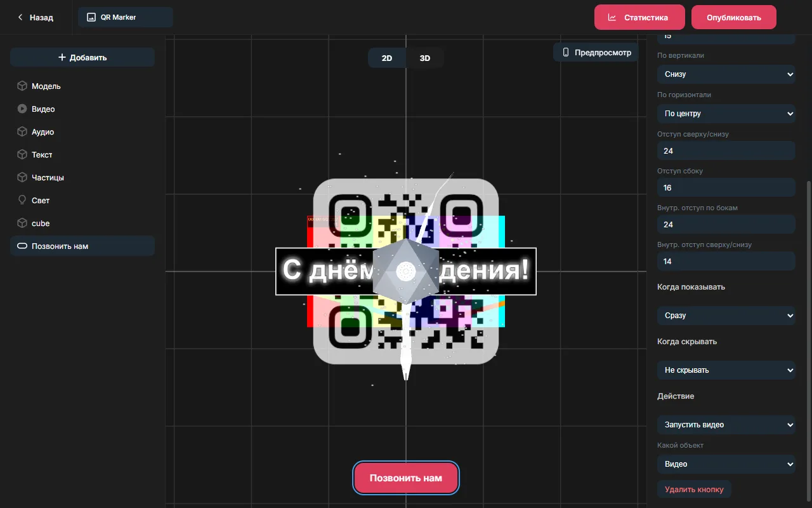The width and height of the screenshot is (812, 508).
Task: Click the QR Marker tab label
Action: (126, 17)
